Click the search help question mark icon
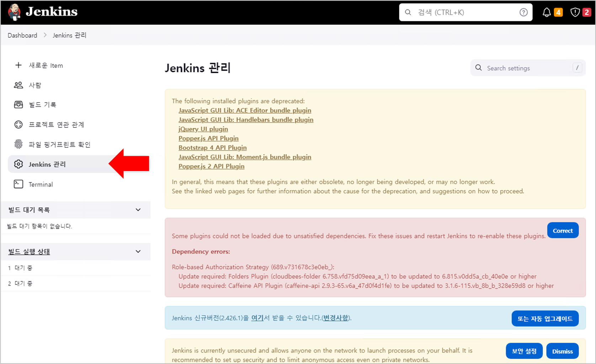596x364 pixels. [x=523, y=12]
